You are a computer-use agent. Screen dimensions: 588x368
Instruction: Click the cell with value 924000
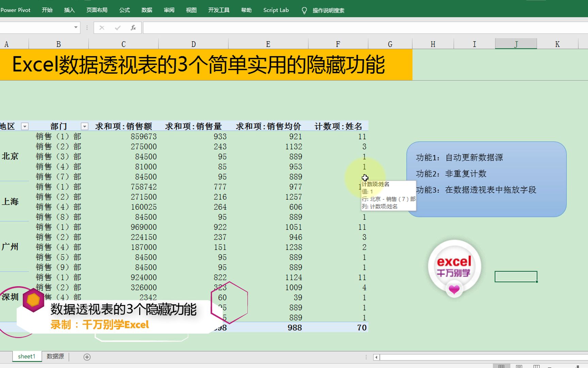(144, 277)
